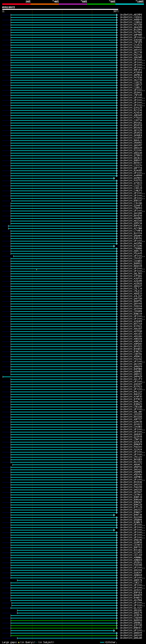Select hit label UniRef100_Q6PBC4
Viewport: 146px width, 644px height.
click(x=131, y=75)
